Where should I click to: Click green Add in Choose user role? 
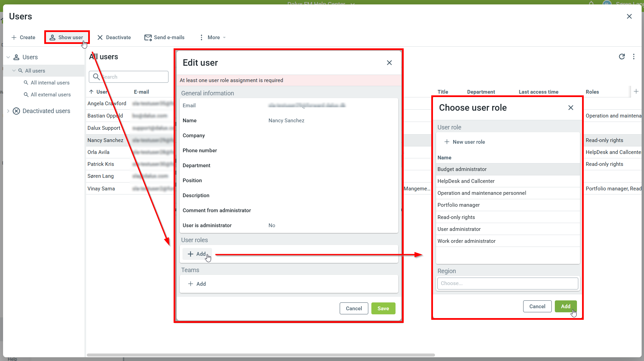point(565,307)
